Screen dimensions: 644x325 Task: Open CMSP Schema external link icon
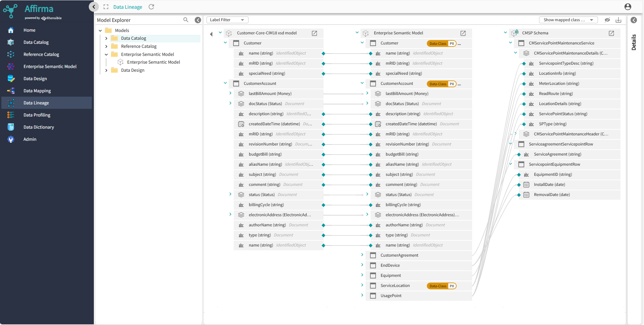point(611,33)
